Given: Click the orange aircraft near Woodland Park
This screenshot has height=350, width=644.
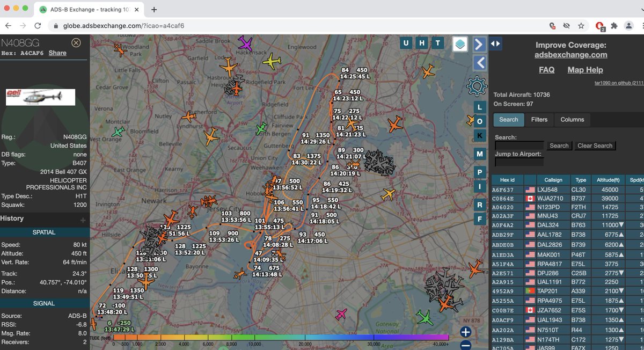Looking at the screenshot, I should coord(119,49).
